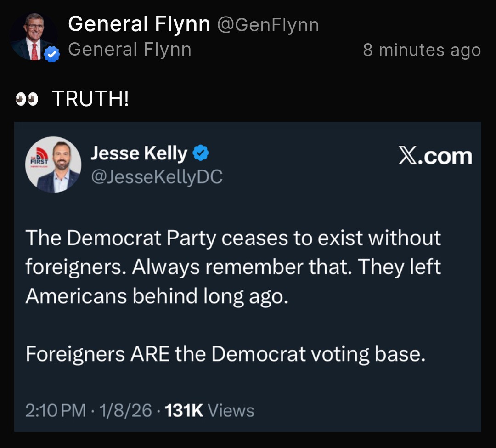Click the X.com logo
This screenshot has width=496, height=448.
pyautogui.click(x=434, y=157)
